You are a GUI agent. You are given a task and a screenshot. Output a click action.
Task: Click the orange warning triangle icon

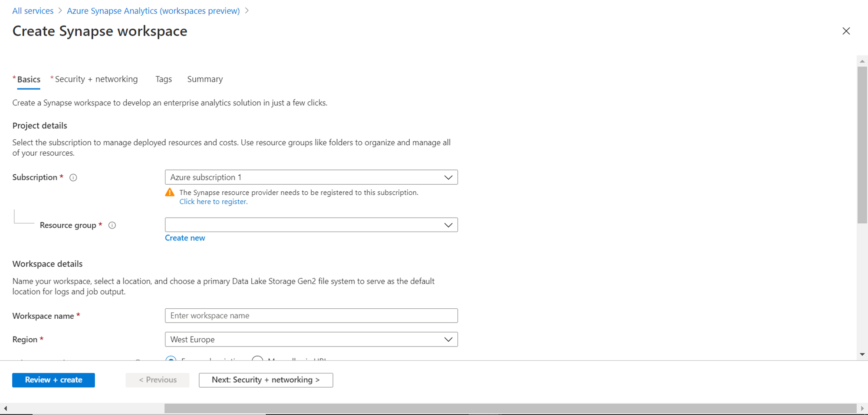pos(170,193)
